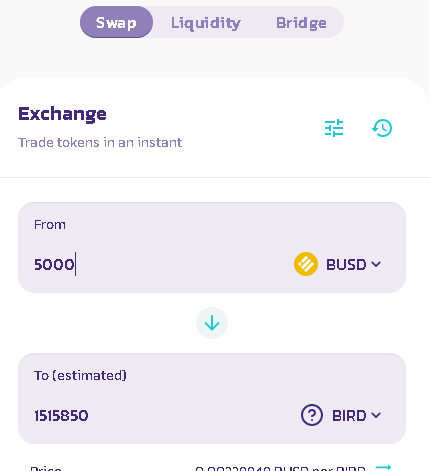Open recent transactions history clock icon
Image resolution: width=429 pixels, height=471 pixels.
[382, 128]
